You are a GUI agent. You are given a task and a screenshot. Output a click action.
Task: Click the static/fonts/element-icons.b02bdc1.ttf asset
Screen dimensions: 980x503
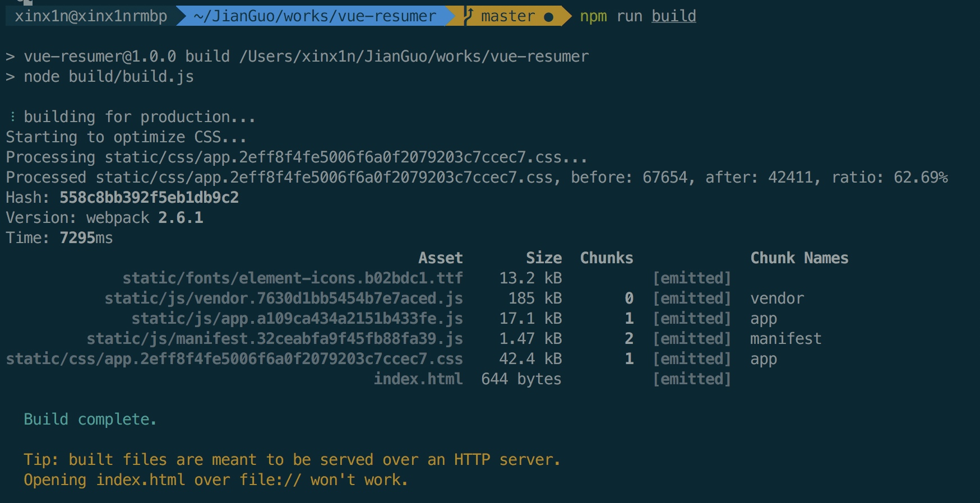pos(293,278)
